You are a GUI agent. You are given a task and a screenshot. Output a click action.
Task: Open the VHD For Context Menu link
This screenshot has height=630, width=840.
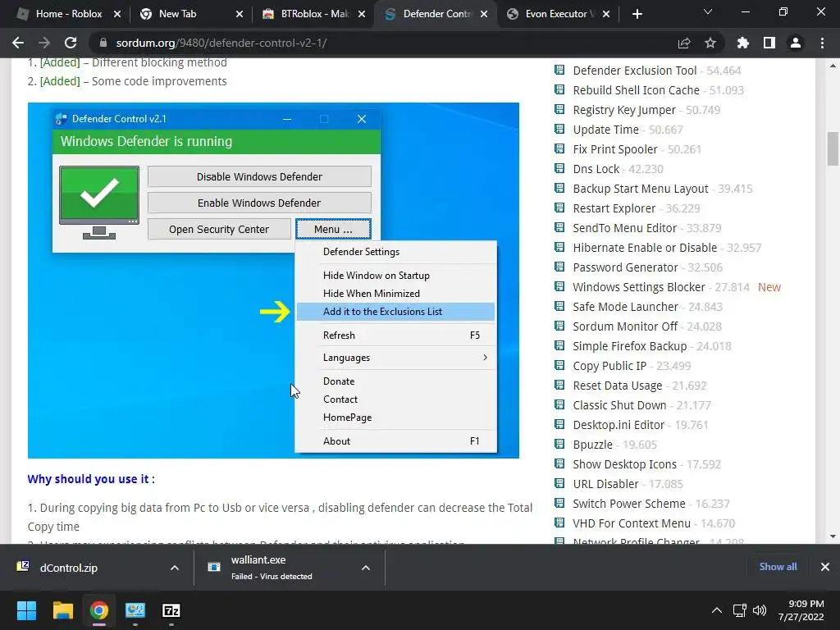coord(632,523)
